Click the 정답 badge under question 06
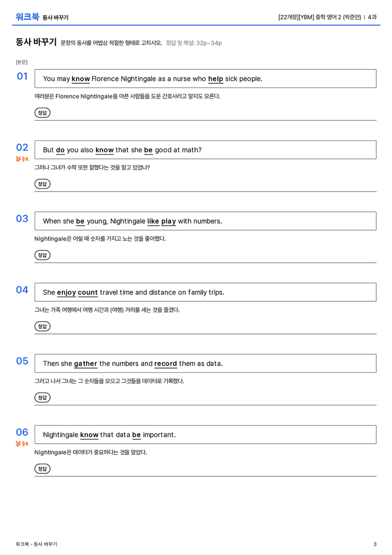The width and height of the screenshot is (392, 555). (42, 469)
